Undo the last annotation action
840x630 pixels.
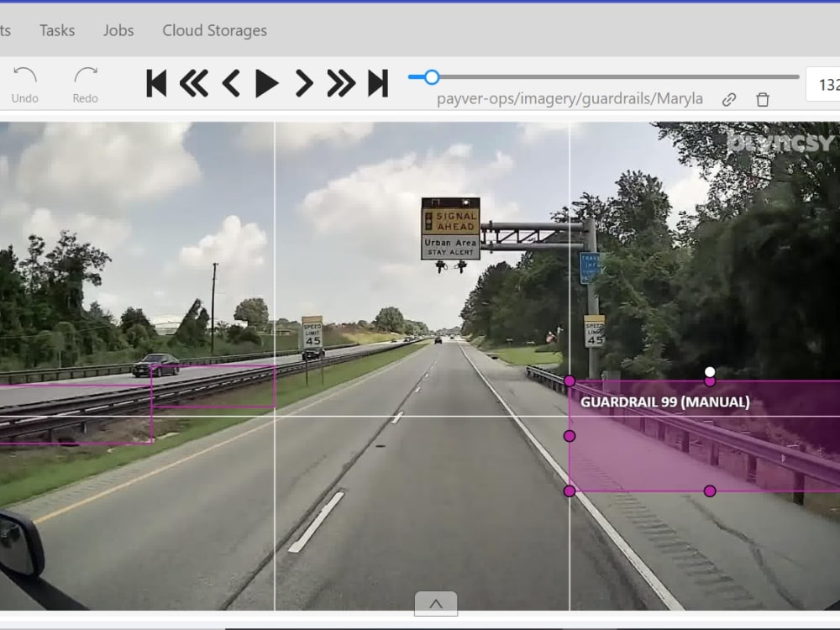[x=24, y=85]
